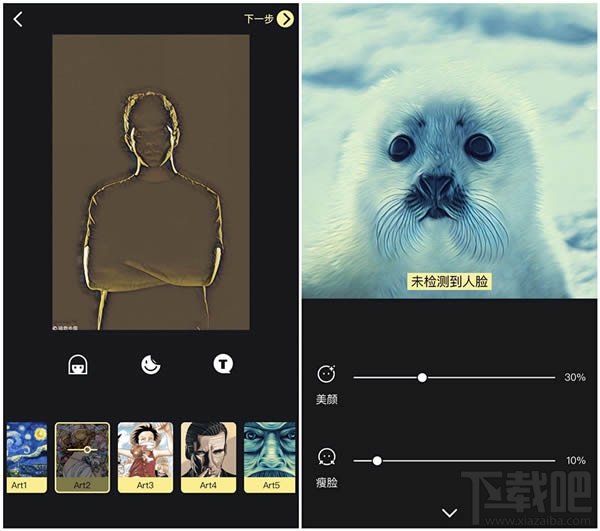Click the 下一步 text label

[259, 18]
